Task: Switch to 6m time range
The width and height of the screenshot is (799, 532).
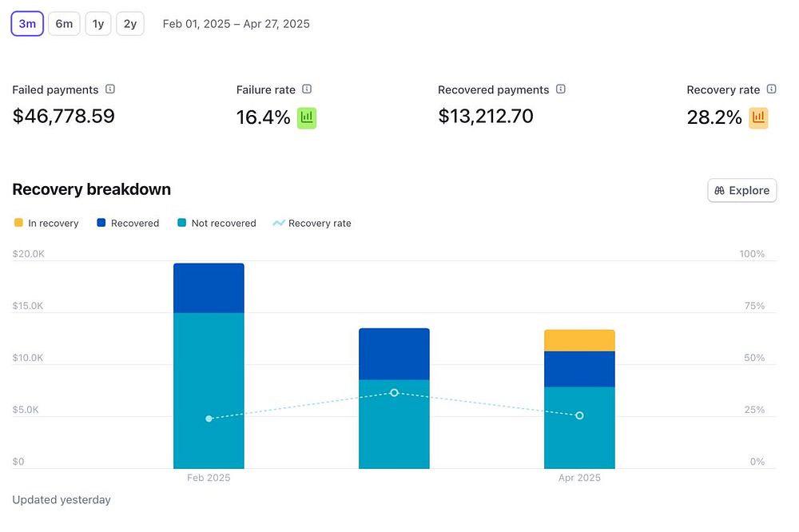Action: pos(64,24)
